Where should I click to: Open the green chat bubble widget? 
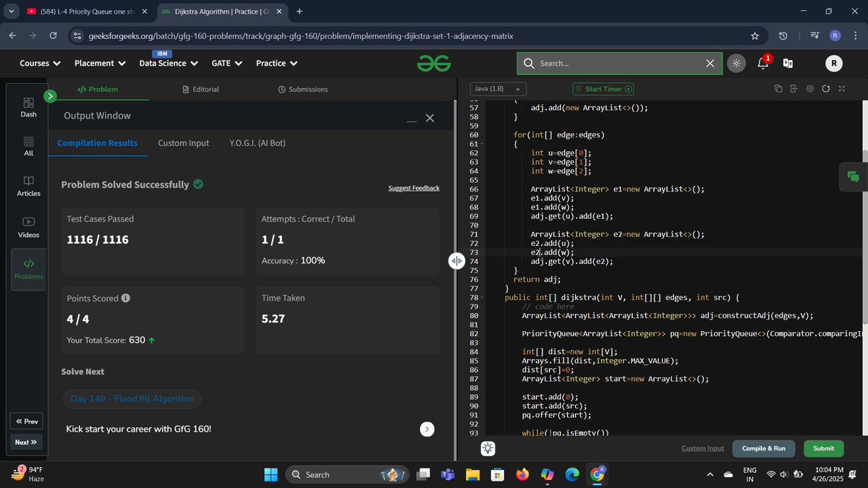854,176
